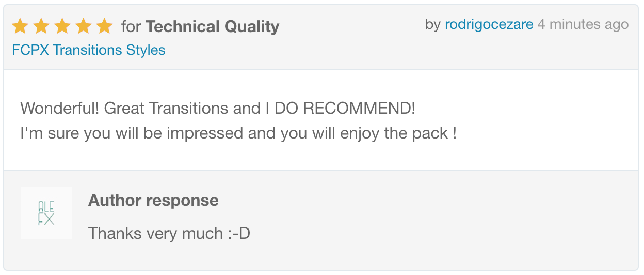Click the 'I'm sure you will be impressed' line
This screenshot has width=644, height=275.
[238, 133]
